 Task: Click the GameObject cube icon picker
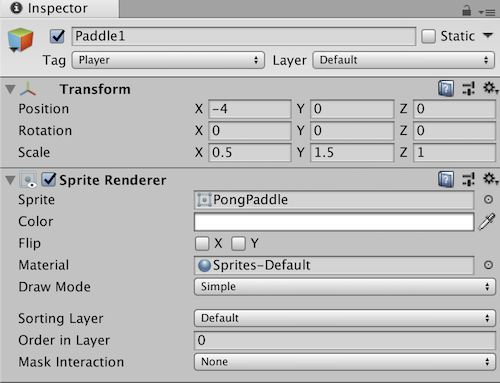[20, 40]
